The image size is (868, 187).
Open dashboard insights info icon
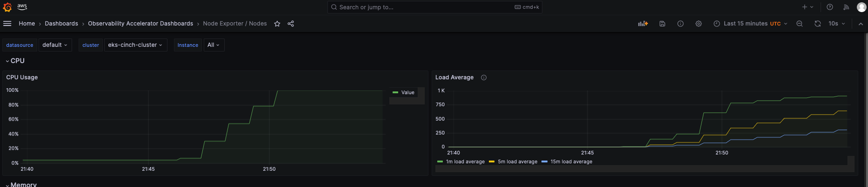click(x=681, y=24)
